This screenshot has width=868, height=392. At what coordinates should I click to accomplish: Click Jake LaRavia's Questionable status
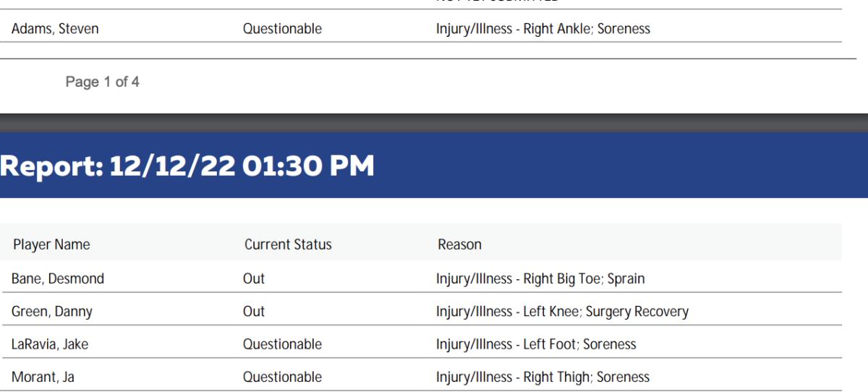282,344
